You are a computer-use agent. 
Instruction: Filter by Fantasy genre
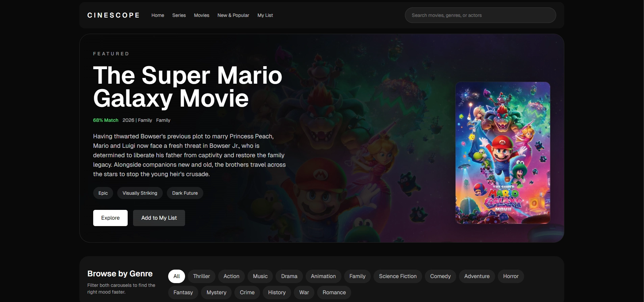[183, 293]
